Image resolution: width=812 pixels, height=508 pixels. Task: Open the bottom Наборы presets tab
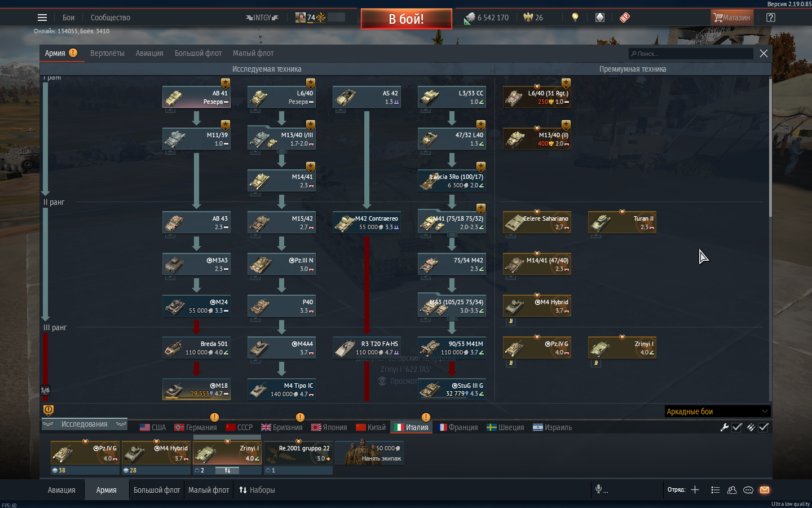257,490
